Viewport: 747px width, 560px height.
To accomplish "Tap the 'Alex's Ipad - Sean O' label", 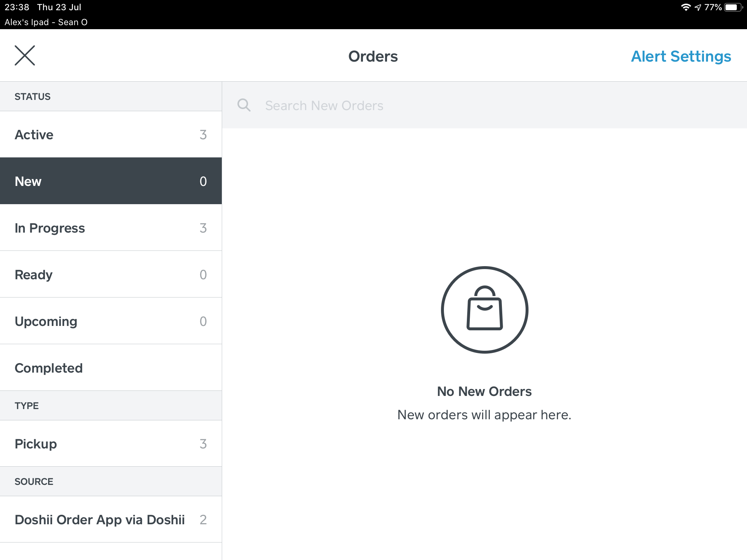I will [x=46, y=22].
